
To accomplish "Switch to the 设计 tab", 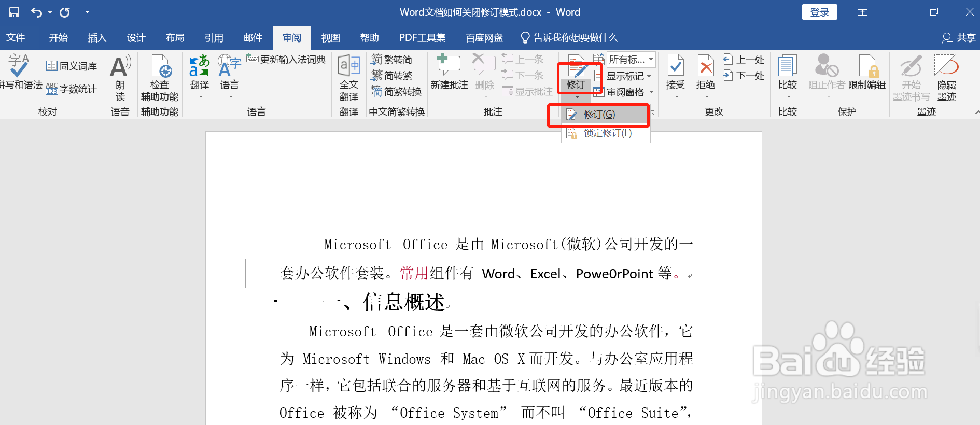I will (136, 38).
